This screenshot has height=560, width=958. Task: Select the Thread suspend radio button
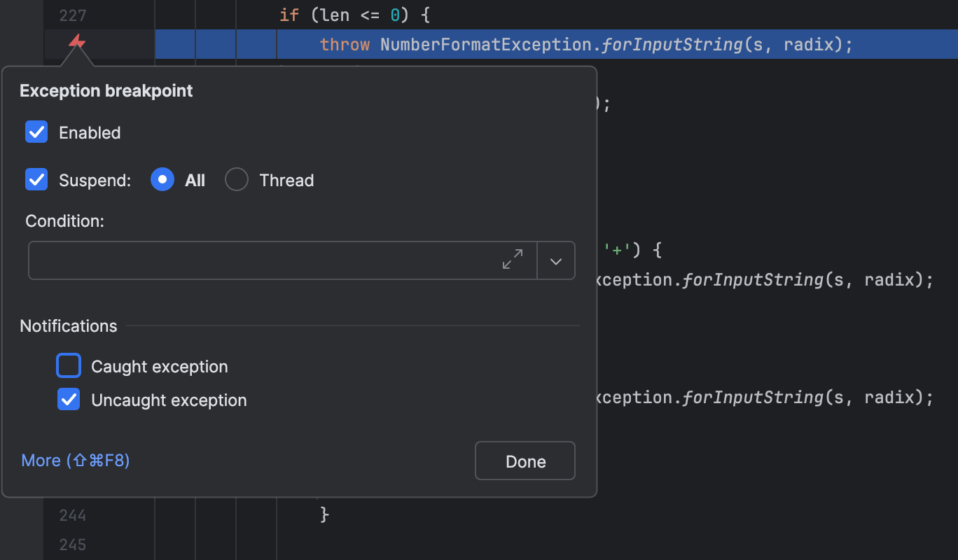click(x=237, y=180)
